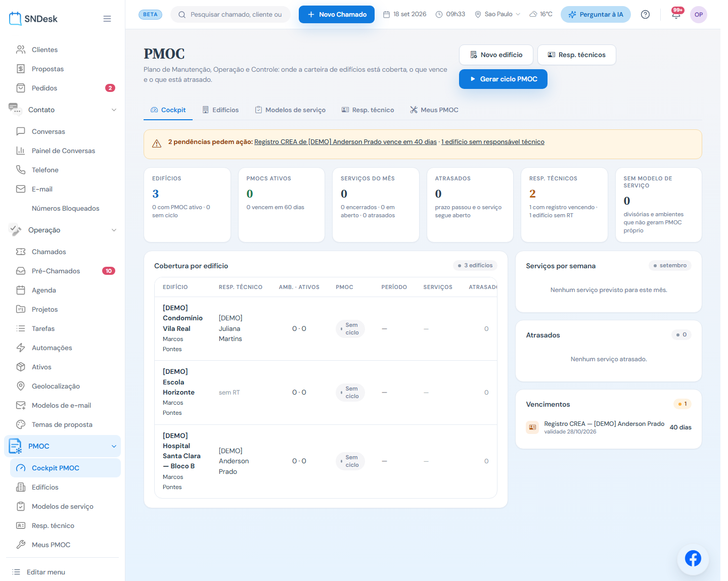Switch to the Resp. técnico tab
The image size is (728, 581).
368,110
